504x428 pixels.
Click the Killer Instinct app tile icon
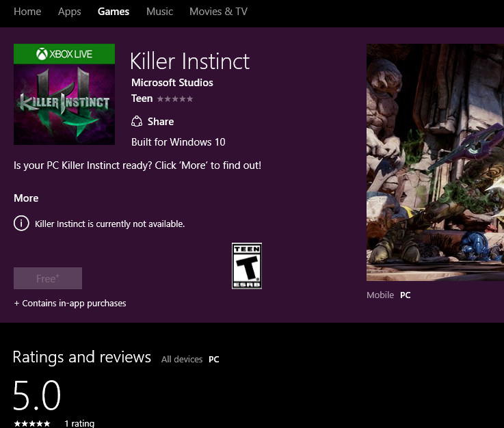[64, 94]
